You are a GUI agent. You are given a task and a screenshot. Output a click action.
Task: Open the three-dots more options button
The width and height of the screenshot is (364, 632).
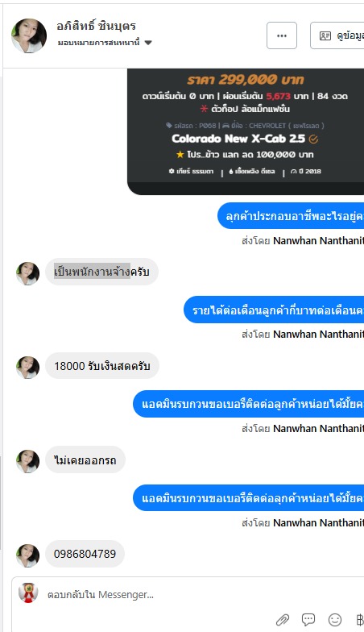282,35
